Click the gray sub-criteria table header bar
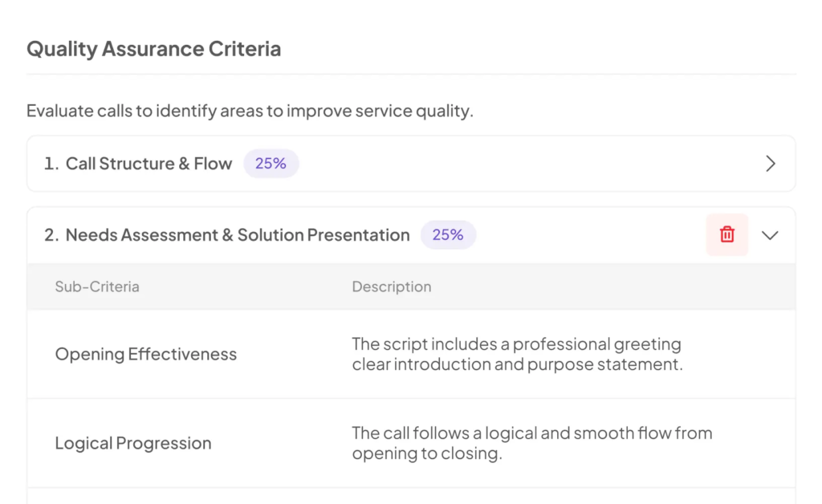This screenshot has width=822, height=504. tap(412, 287)
